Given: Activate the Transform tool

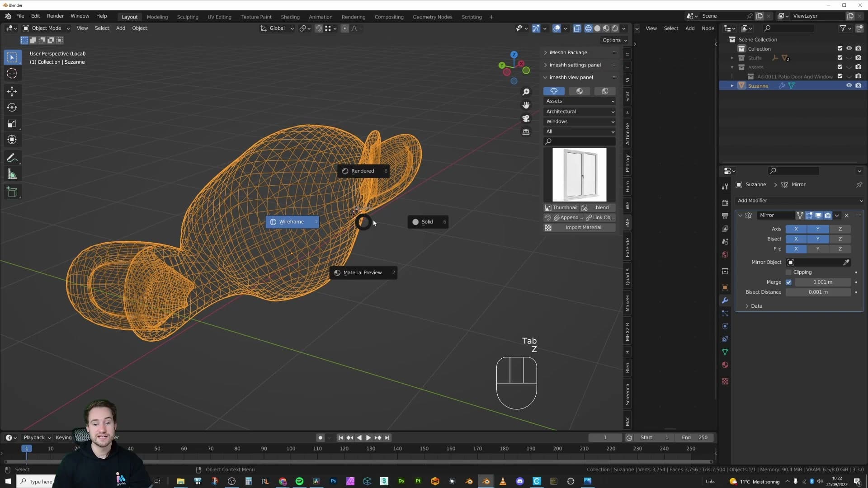Looking at the screenshot, I should click(12, 140).
